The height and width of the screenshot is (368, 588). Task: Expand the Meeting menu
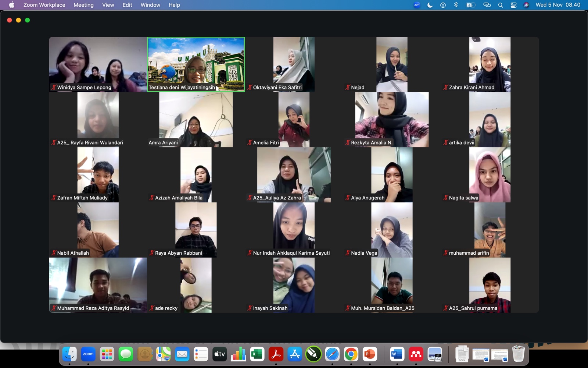pyautogui.click(x=83, y=5)
